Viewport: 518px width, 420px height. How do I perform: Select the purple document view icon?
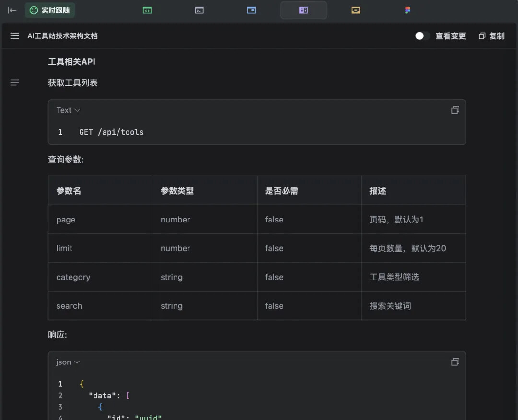(x=303, y=10)
